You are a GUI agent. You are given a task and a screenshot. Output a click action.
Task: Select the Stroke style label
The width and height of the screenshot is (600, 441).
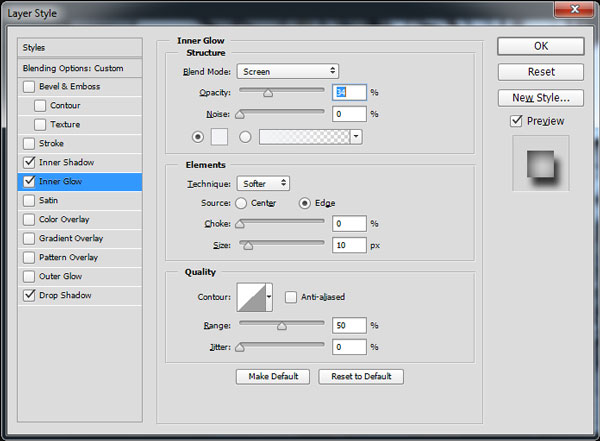pyautogui.click(x=51, y=144)
